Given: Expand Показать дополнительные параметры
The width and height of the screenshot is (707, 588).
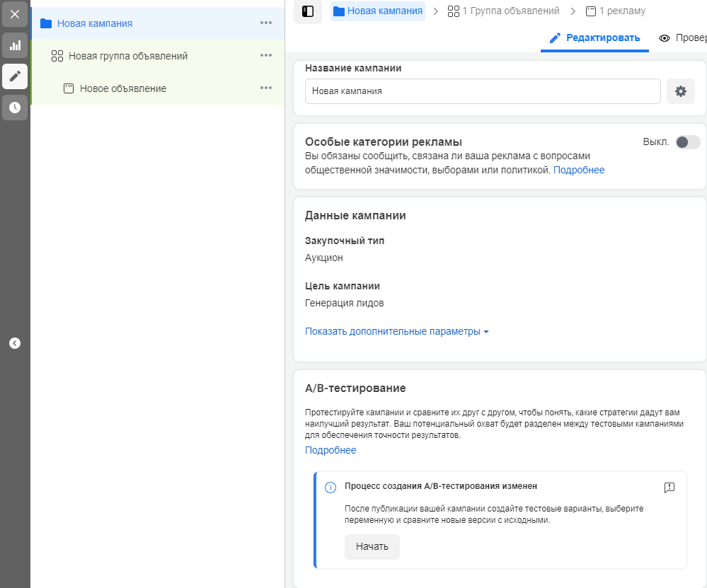Looking at the screenshot, I should click(396, 331).
